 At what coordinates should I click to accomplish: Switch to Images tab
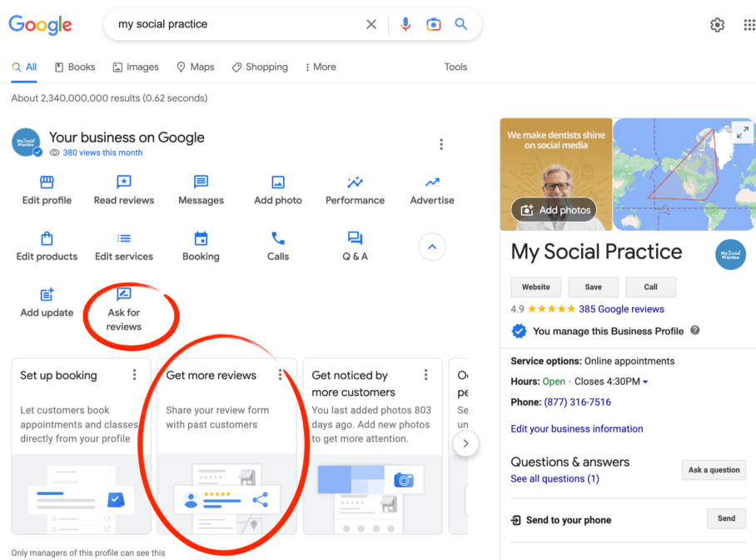[136, 67]
